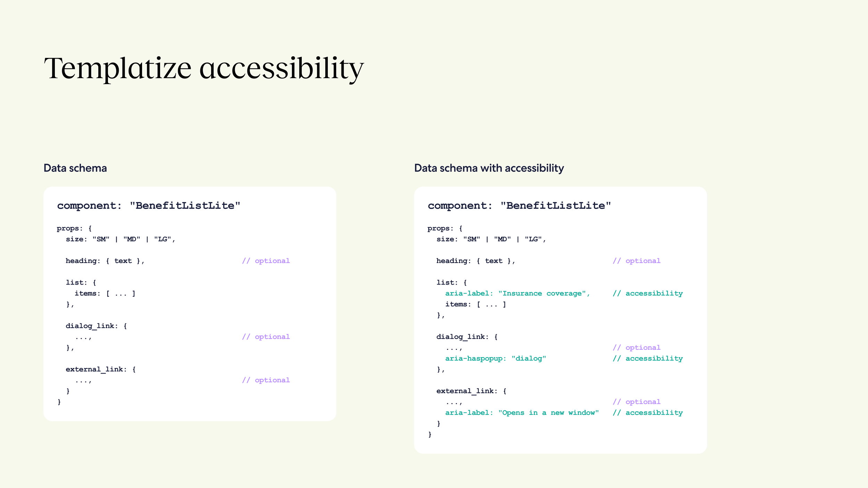Select the 'Data schema with accessibility' heading
Image resolution: width=868 pixels, height=488 pixels.
tap(489, 168)
